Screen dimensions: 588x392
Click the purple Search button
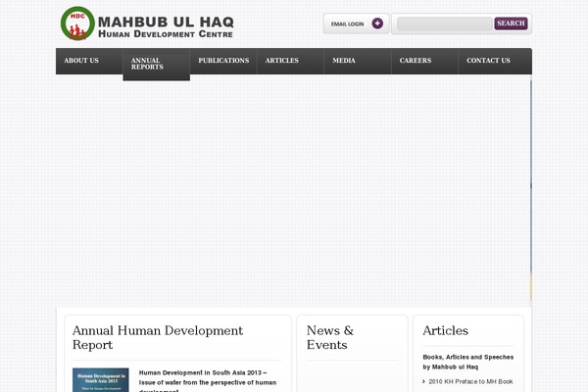pyautogui.click(x=511, y=24)
